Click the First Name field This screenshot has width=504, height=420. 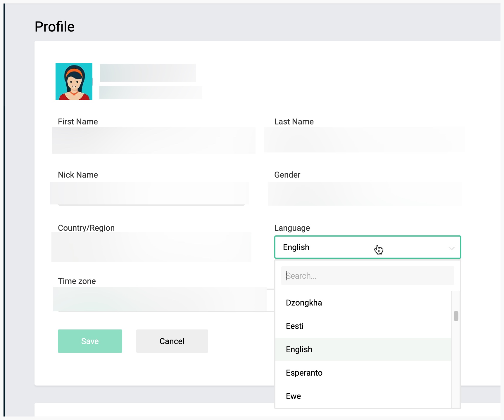pyautogui.click(x=153, y=140)
